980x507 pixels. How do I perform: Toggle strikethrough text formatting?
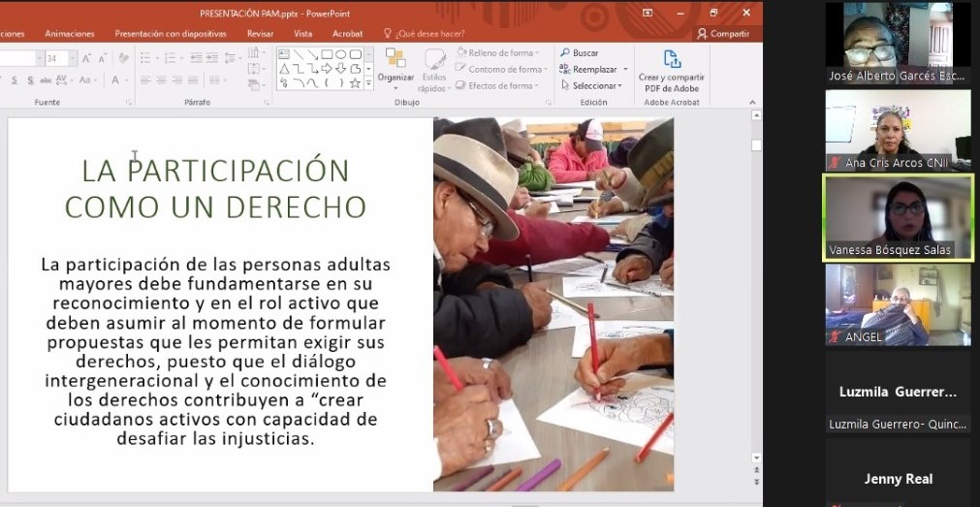pos(46,80)
